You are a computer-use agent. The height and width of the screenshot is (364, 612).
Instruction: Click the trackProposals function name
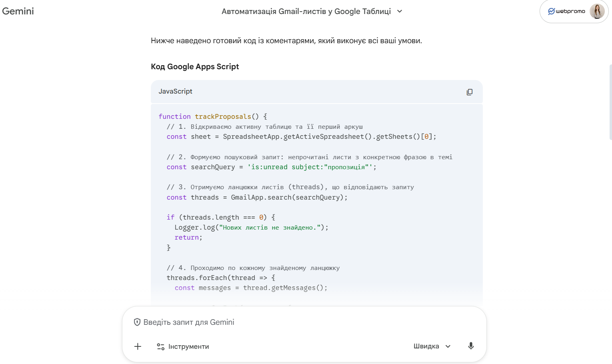coord(223,116)
